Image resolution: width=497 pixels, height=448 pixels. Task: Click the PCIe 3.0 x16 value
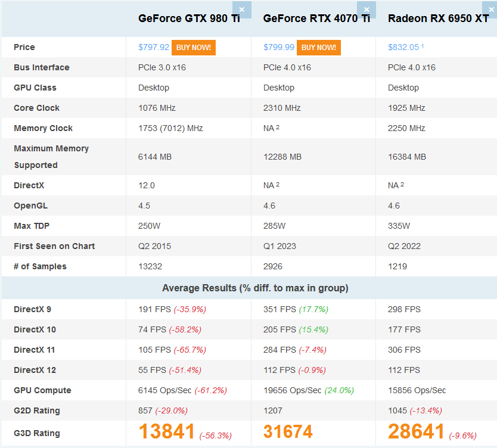coord(162,67)
